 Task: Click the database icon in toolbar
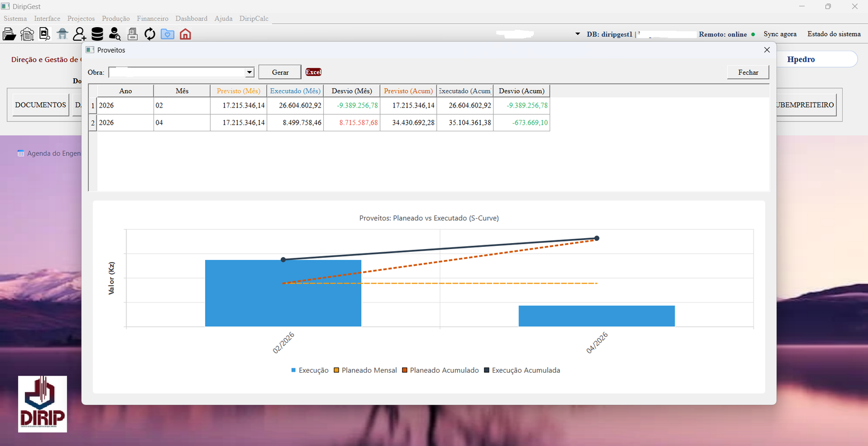pyautogui.click(x=97, y=34)
